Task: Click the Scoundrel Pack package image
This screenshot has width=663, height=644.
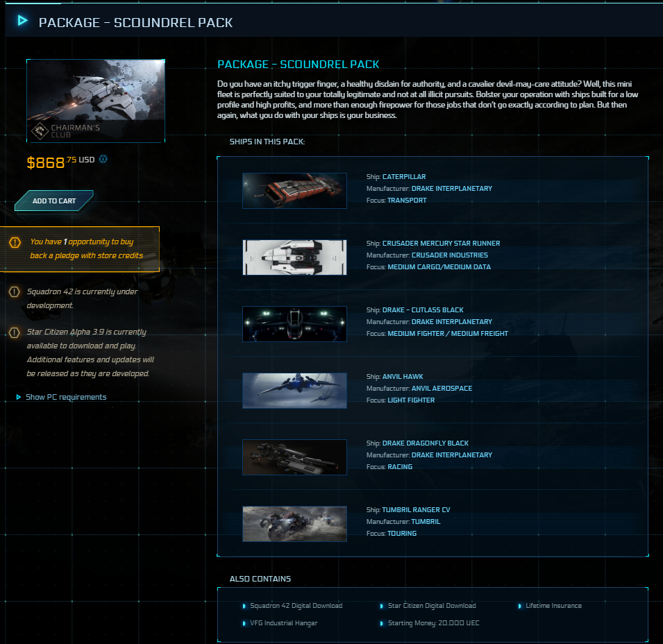Action: coord(96,101)
